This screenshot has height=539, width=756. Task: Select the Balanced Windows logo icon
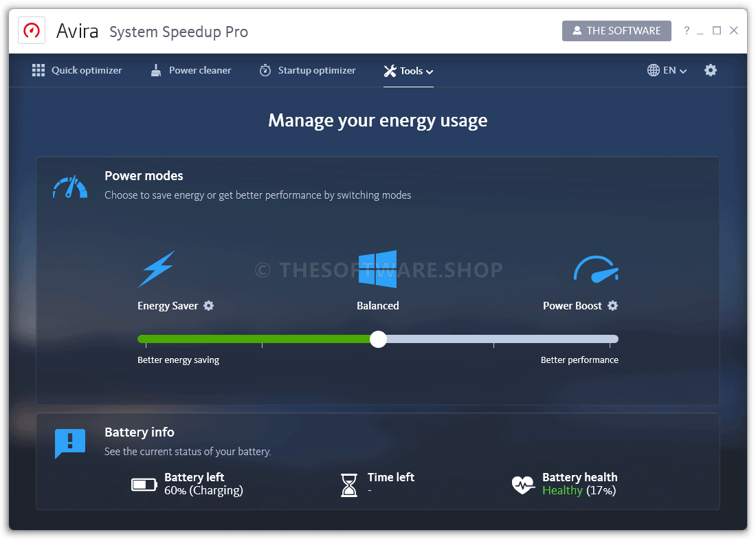point(377,269)
